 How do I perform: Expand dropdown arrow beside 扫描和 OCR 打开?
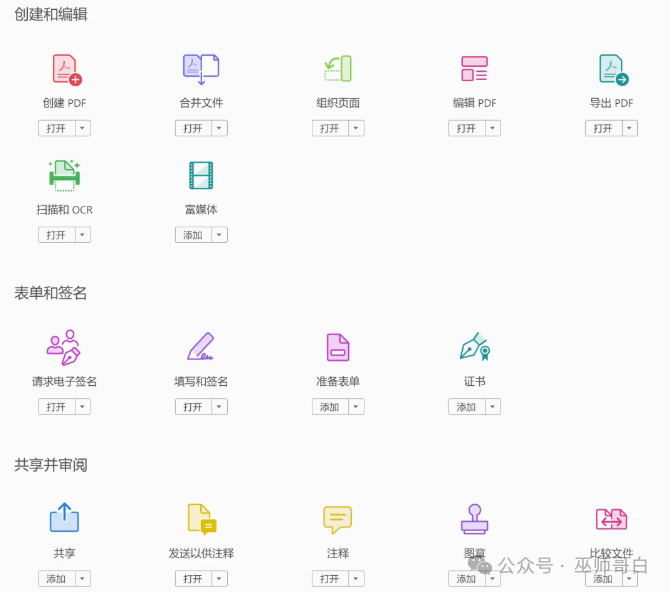point(83,235)
